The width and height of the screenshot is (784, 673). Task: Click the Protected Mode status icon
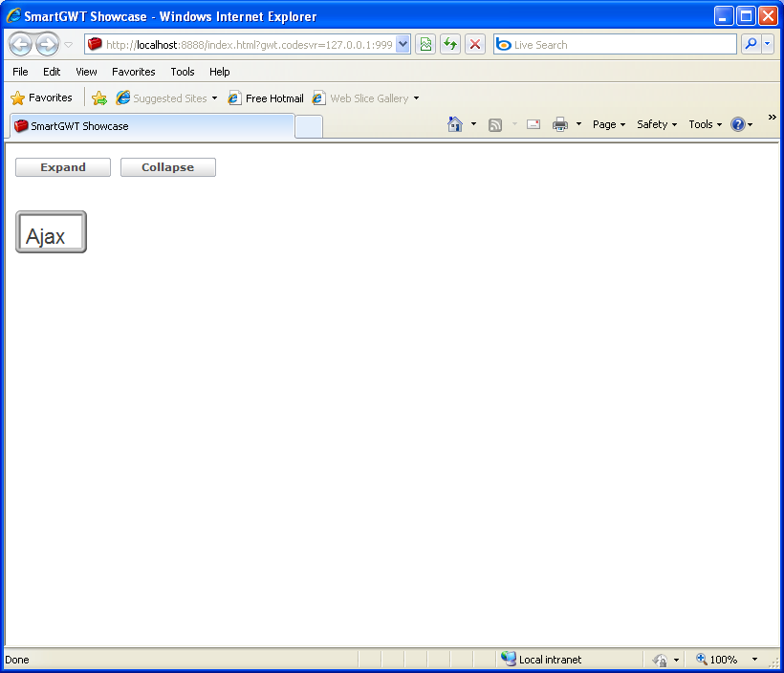660,660
